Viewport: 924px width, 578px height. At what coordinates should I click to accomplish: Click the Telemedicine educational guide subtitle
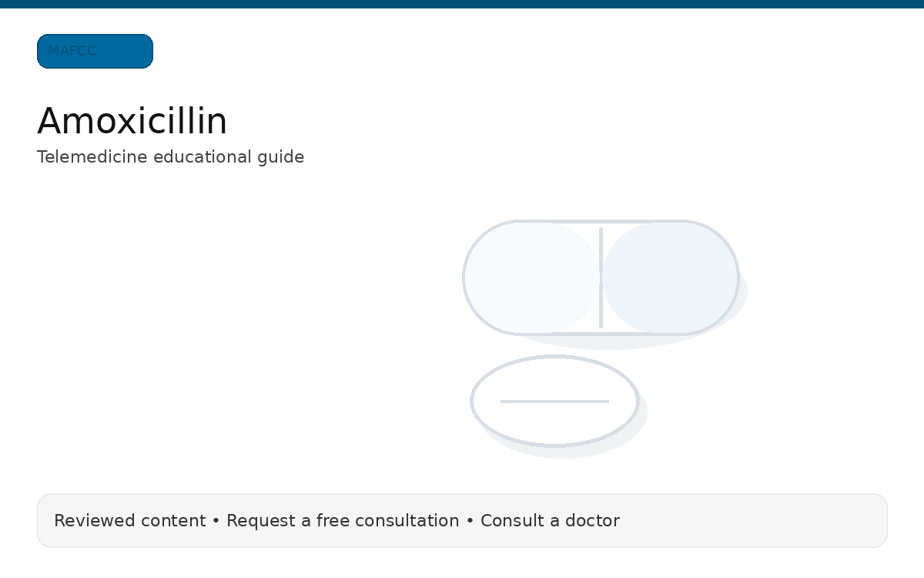pos(171,157)
